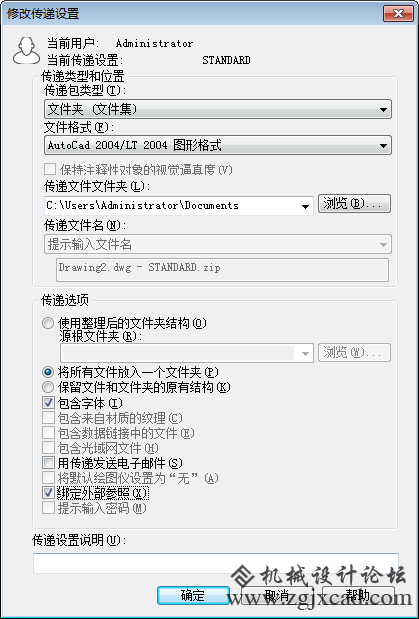Click the 浏览(B) button for transmittal folder
The height and width of the screenshot is (619, 419).
pos(354,204)
